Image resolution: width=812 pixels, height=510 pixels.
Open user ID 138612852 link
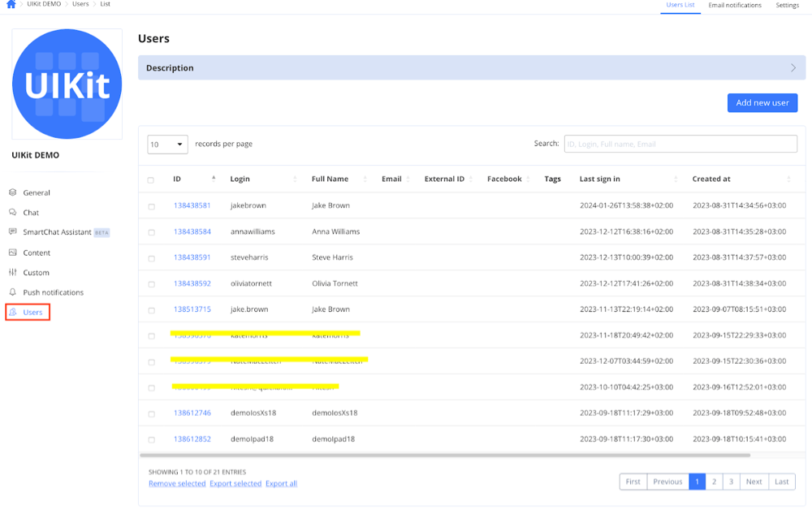pyautogui.click(x=192, y=439)
